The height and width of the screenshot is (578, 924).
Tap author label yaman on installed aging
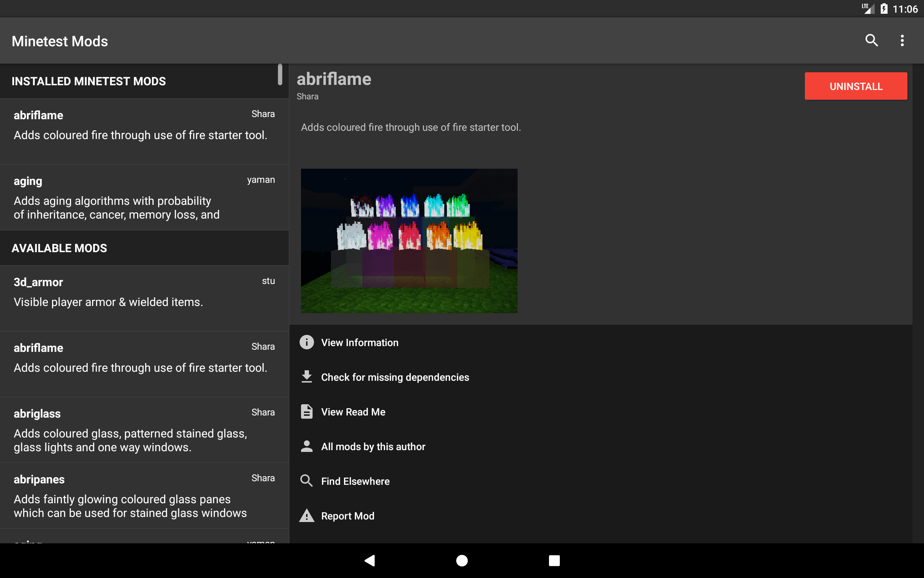(261, 180)
